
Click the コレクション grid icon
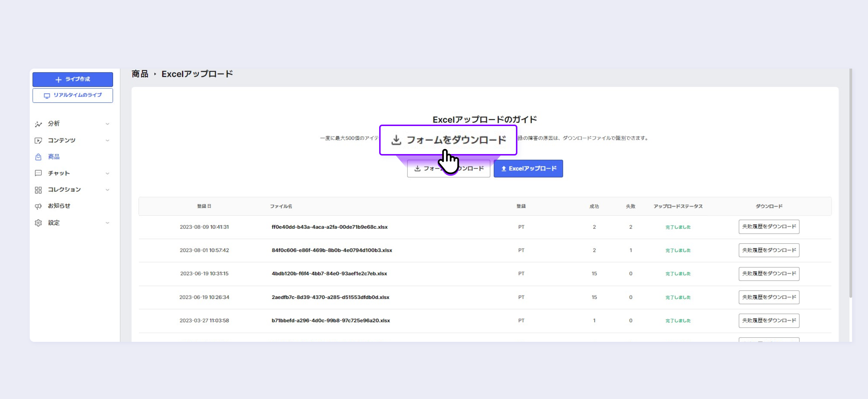[39, 190]
